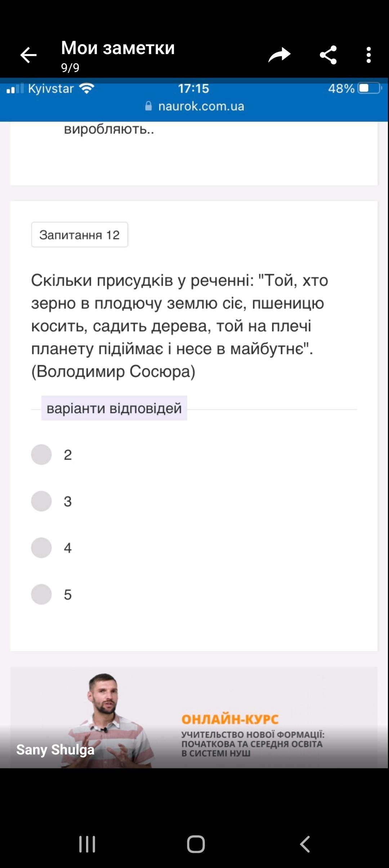Tap the Wi-Fi icon next to Kyivstar

click(86, 88)
